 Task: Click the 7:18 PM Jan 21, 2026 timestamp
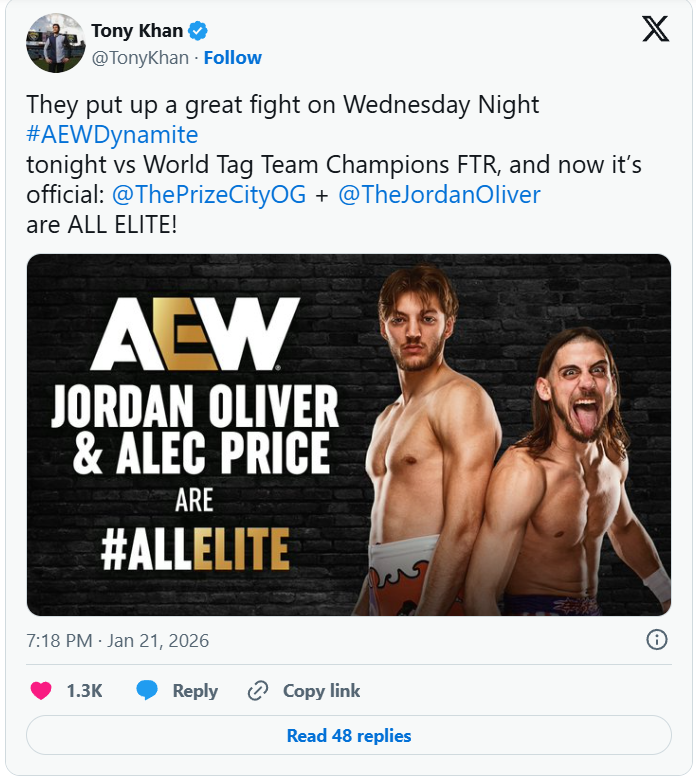click(x=118, y=641)
